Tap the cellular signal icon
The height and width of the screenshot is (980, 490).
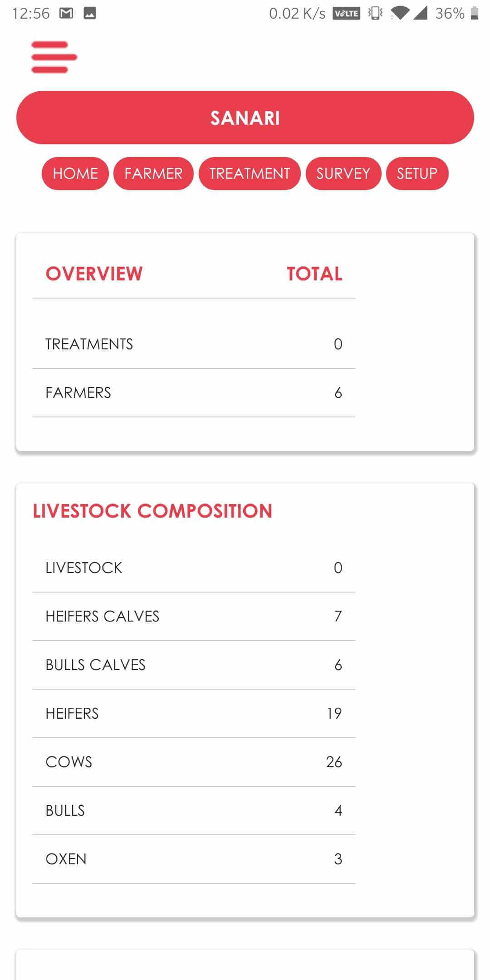click(x=420, y=14)
